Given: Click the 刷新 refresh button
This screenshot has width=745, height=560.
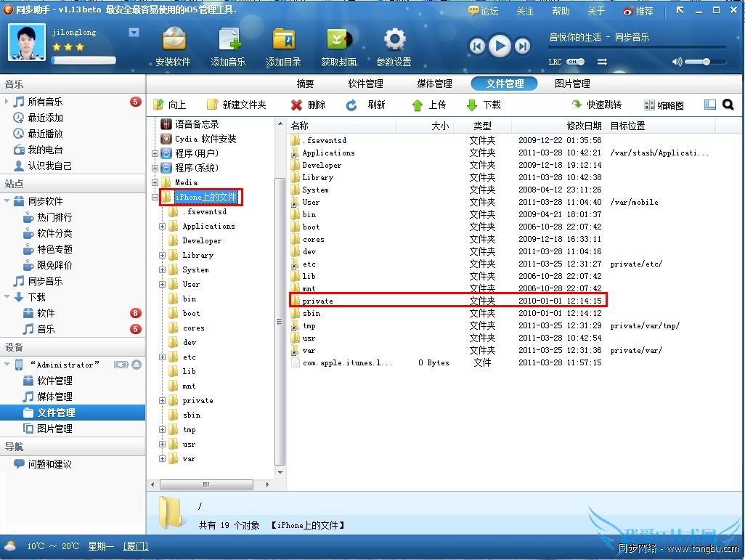Looking at the screenshot, I should (x=365, y=105).
